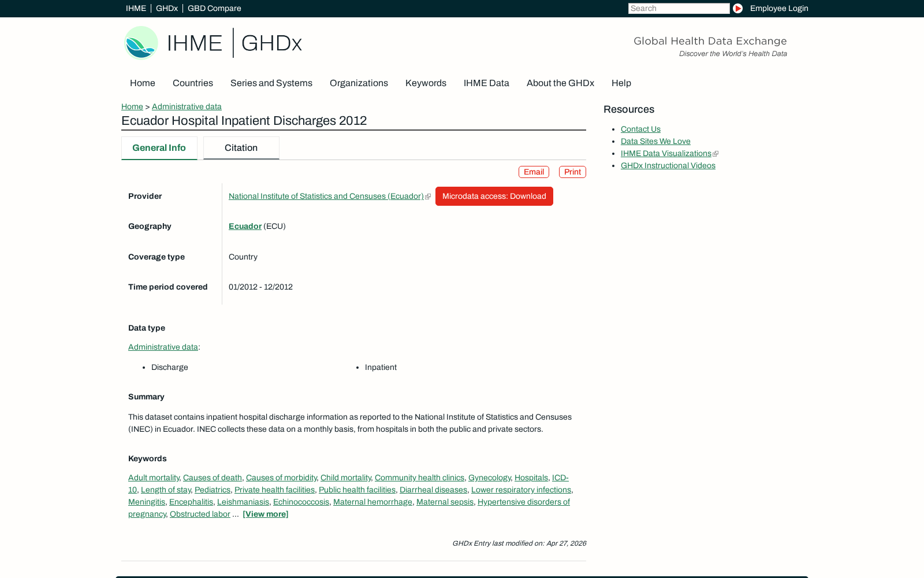Open the Organizations menu
The image size is (924, 578).
pyautogui.click(x=359, y=83)
